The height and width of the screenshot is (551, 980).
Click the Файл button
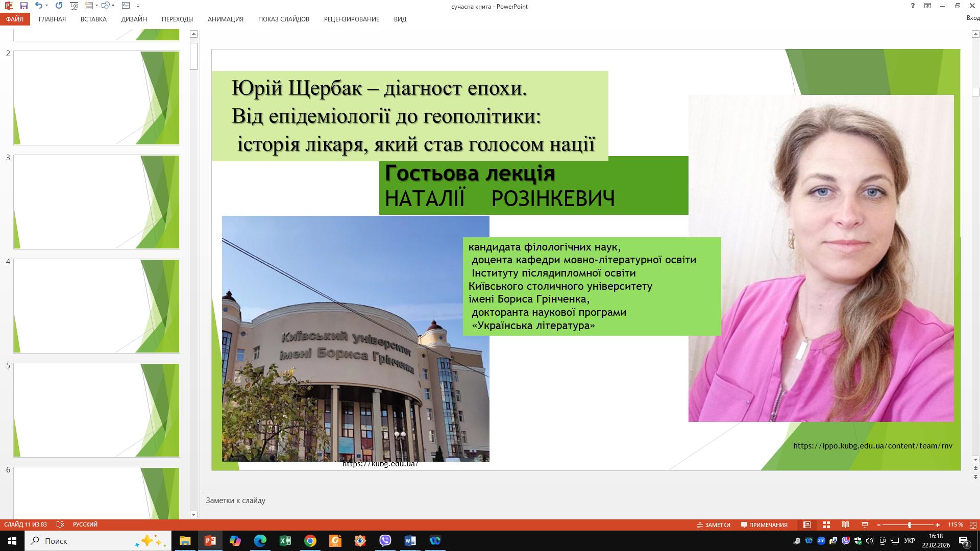click(15, 19)
